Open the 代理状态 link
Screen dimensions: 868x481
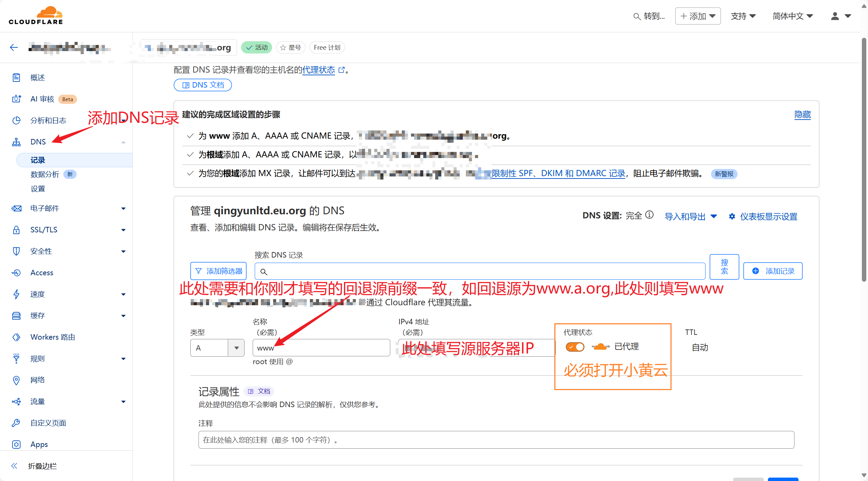coord(319,70)
